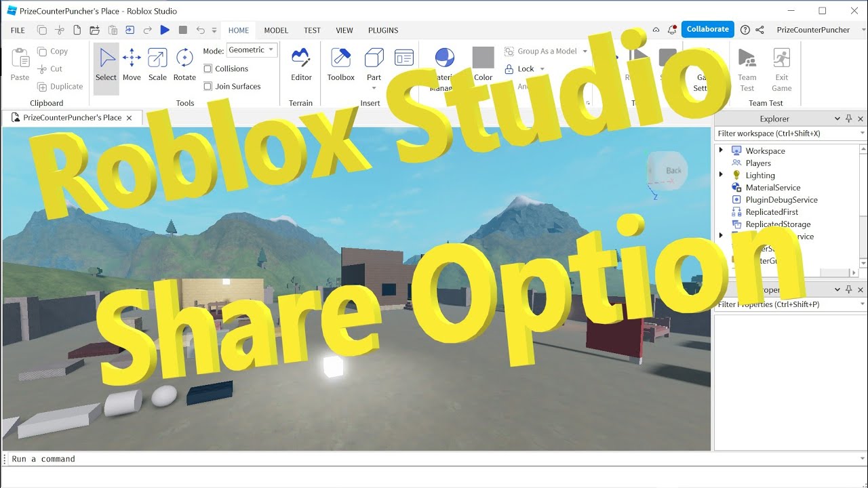Click the cloud status icon near bell
The height and width of the screenshot is (488, 868).
coord(656,30)
